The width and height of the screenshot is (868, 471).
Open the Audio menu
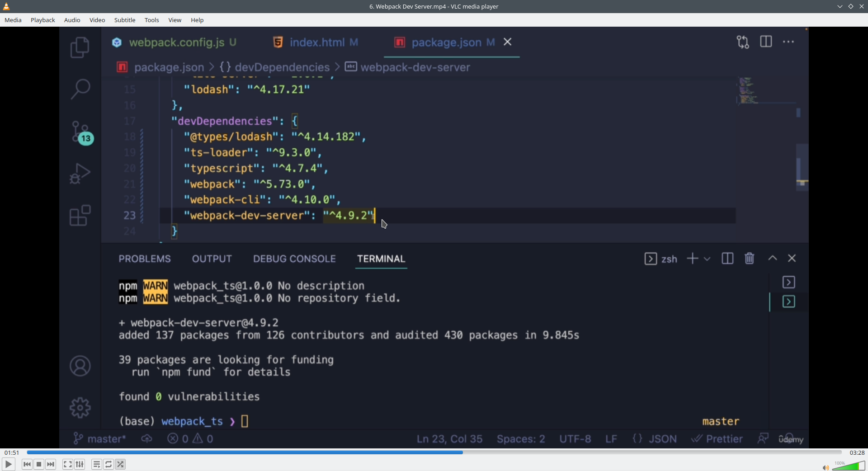[72, 20]
